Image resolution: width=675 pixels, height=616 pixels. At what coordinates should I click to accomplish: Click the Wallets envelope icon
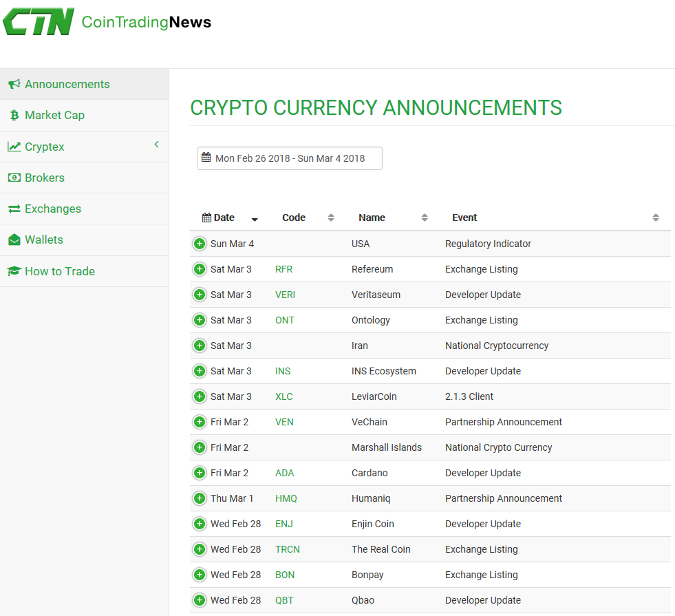point(14,240)
